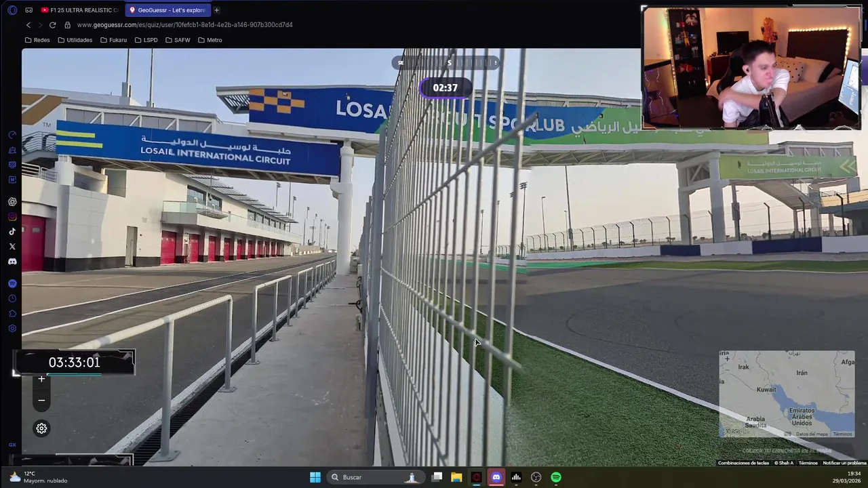This screenshot has width=868, height=488.
Task: Open GeoGuessr game settings gear
Action: 41,428
